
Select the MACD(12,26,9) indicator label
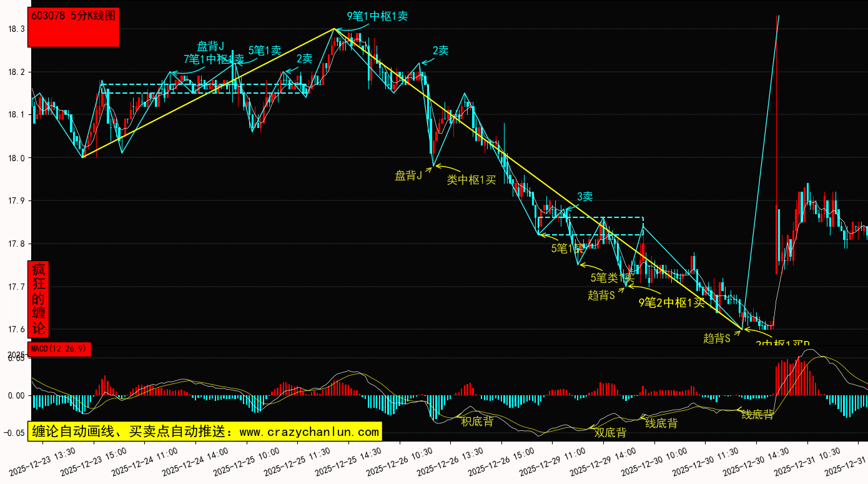coord(60,348)
